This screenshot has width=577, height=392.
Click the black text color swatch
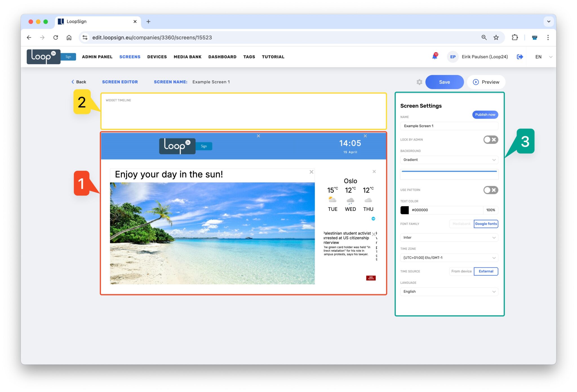pyautogui.click(x=405, y=210)
